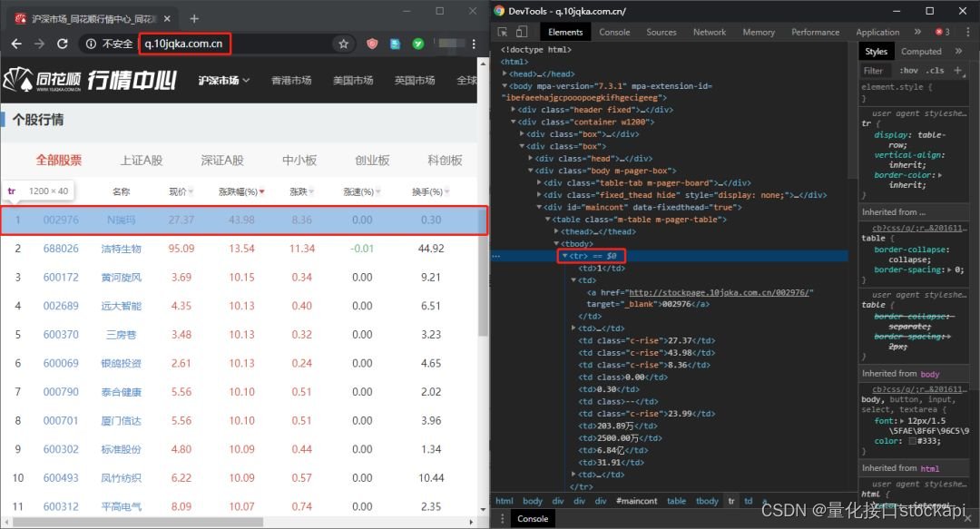Select the 中小板 stock tab
The image size is (980, 529).
(x=299, y=160)
